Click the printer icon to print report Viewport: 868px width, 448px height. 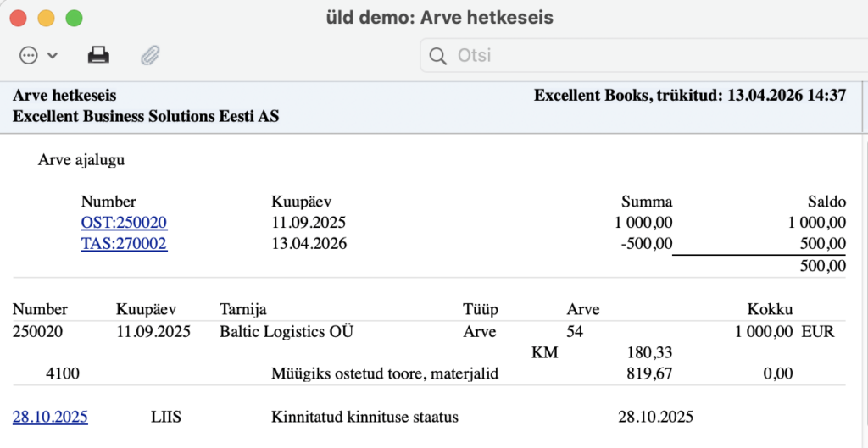[98, 56]
